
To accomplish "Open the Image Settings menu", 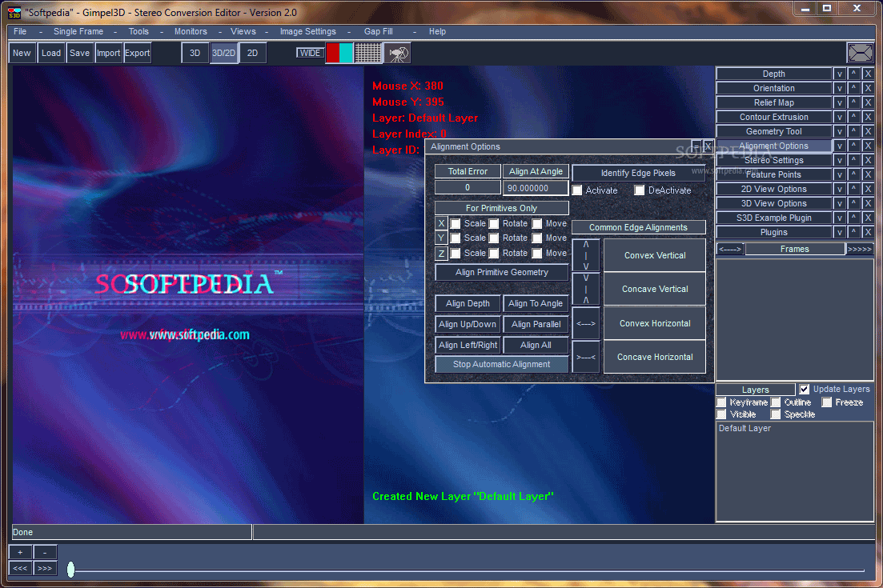I will [307, 31].
